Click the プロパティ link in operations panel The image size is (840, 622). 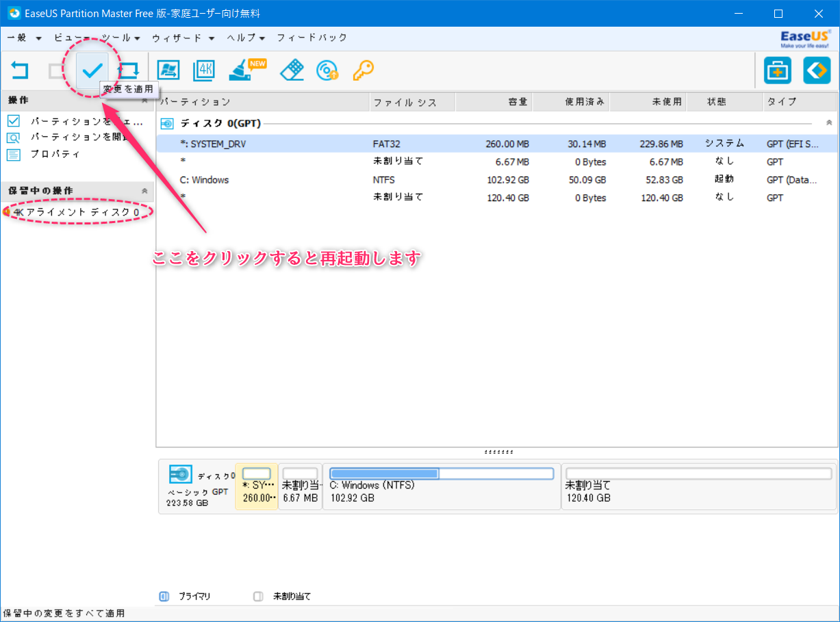coord(55,154)
